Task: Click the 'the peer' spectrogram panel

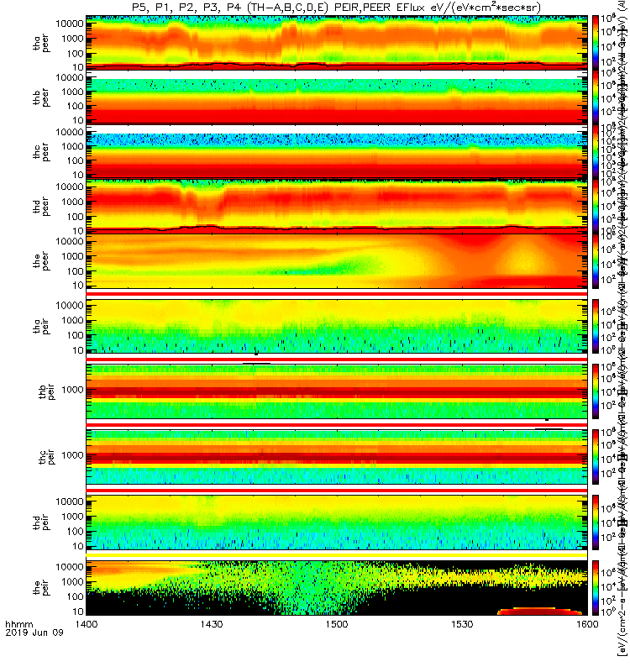Action: pos(337,261)
